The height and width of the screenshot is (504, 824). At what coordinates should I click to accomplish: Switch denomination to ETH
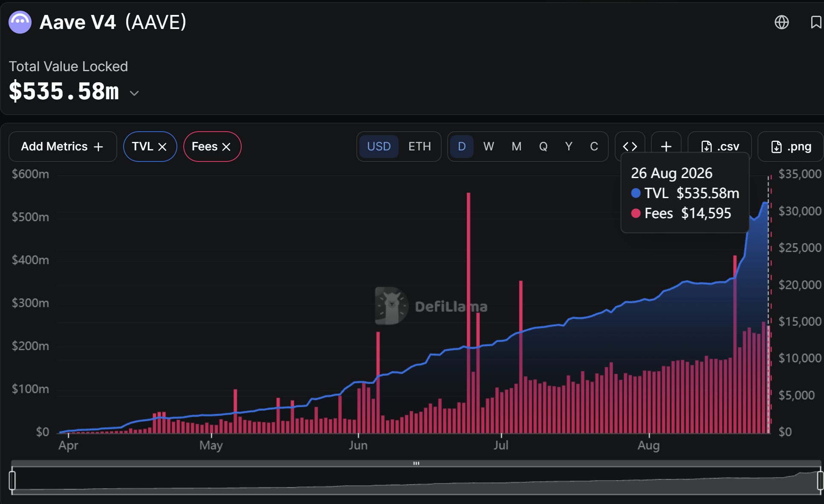(419, 147)
